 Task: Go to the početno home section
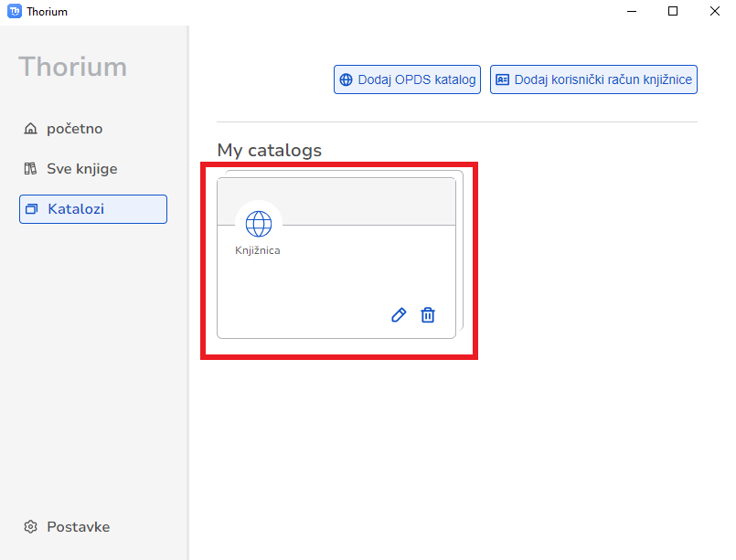74,129
